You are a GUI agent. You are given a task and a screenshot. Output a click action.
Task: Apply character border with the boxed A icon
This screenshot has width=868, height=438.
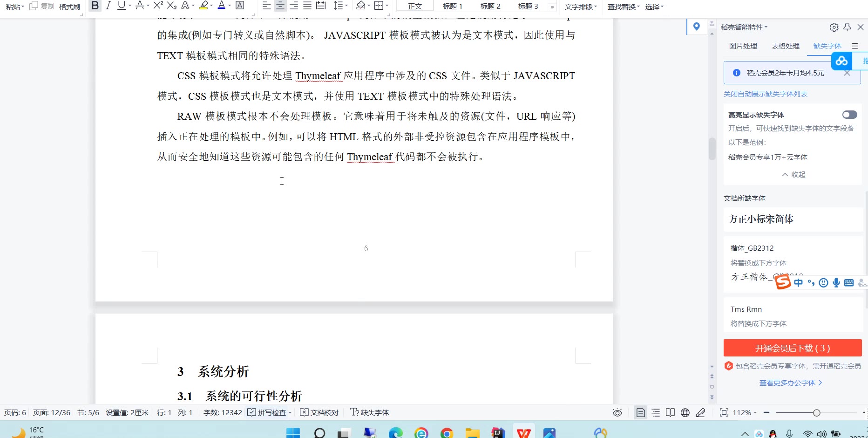point(240,6)
